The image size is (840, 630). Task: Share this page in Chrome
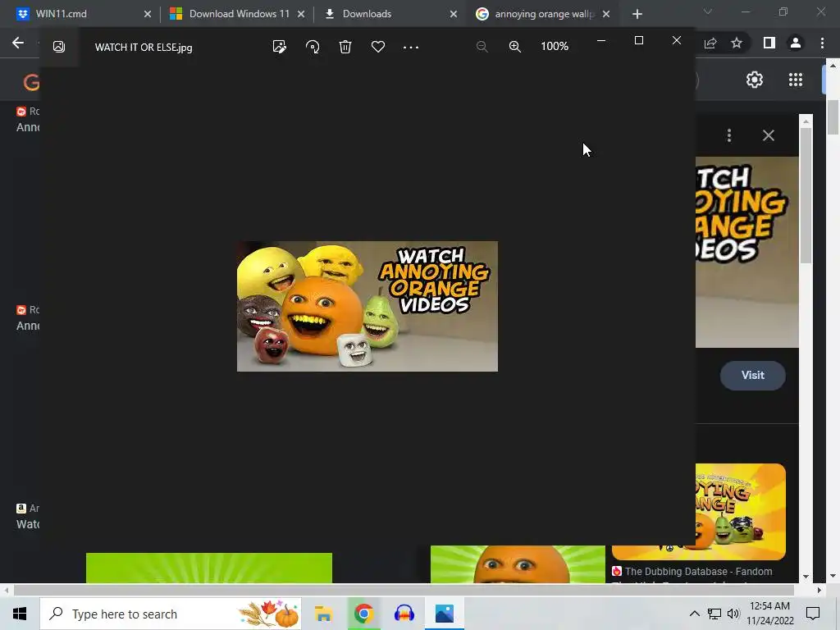710,43
